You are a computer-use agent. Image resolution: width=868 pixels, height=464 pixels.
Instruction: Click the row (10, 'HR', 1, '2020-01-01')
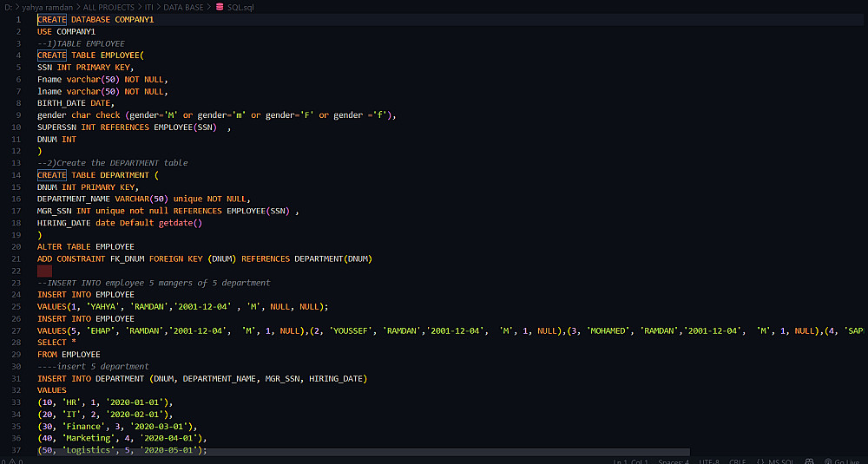pyautogui.click(x=105, y=402)
